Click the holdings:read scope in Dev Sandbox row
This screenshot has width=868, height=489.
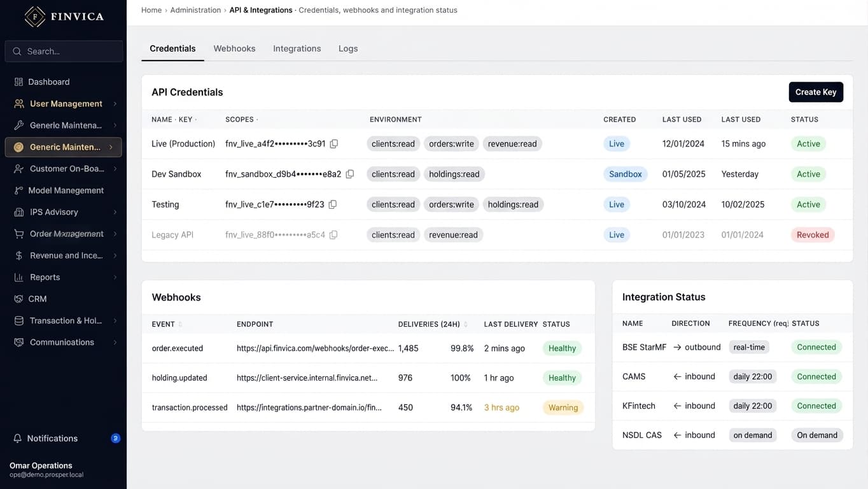point(454,174)
